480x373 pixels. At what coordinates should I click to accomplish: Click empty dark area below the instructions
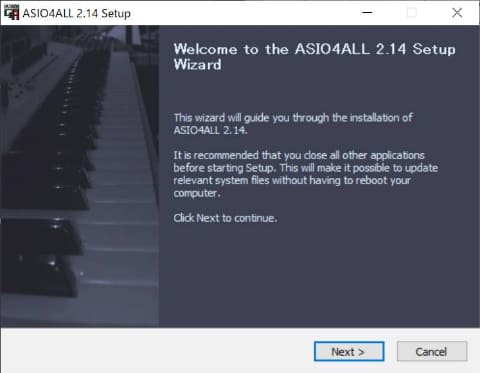[x=317, y=277]
